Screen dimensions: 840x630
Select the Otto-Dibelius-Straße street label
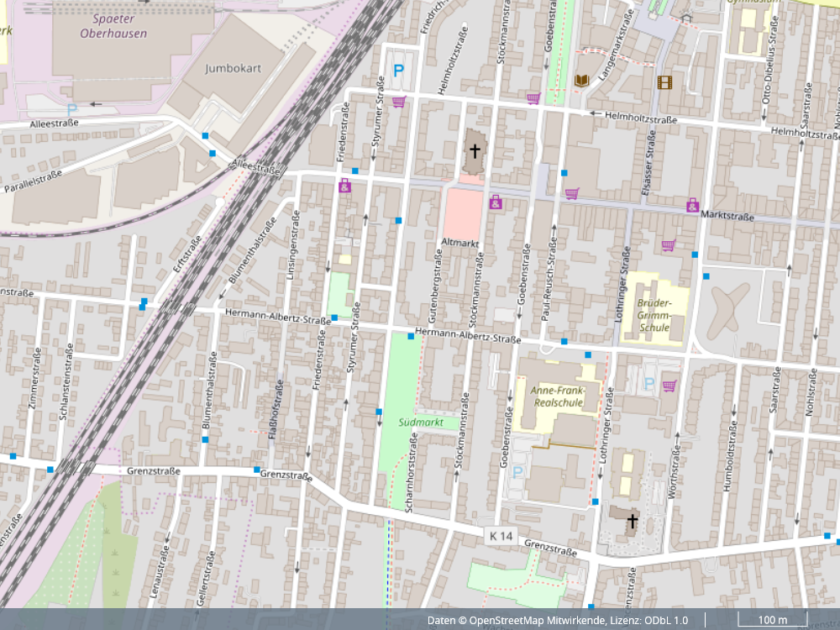[769, 60]
